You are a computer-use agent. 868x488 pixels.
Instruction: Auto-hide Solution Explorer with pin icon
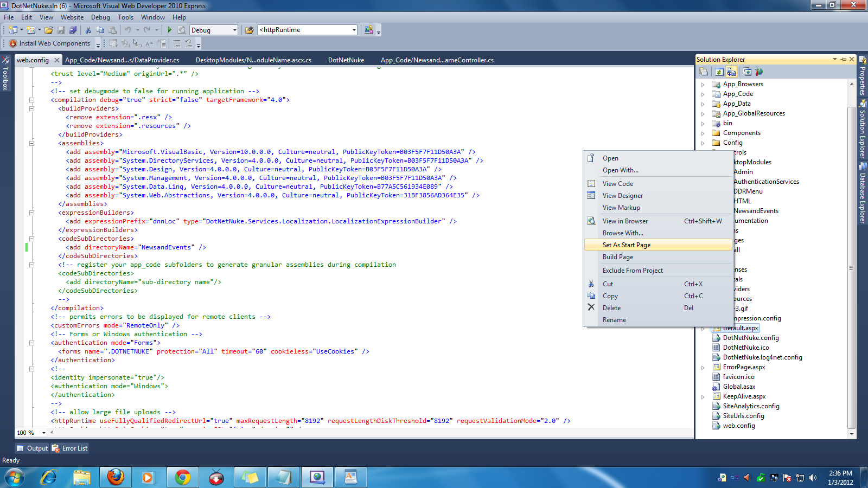point(844,59)
